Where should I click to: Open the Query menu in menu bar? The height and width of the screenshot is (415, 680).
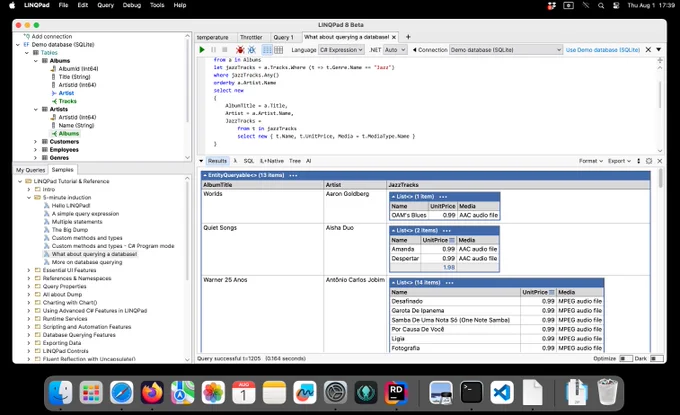(105, 5)
